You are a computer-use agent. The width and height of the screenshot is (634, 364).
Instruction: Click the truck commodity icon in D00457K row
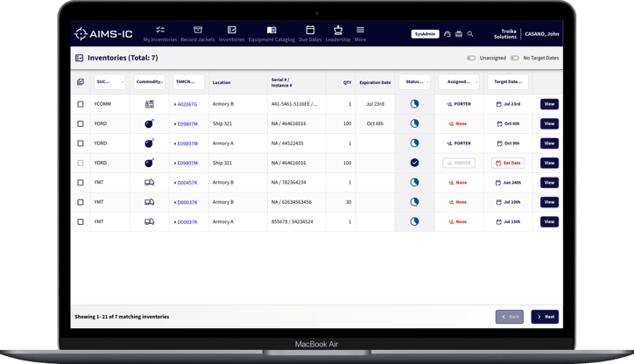pyautogui.click(x=149, y=183)
